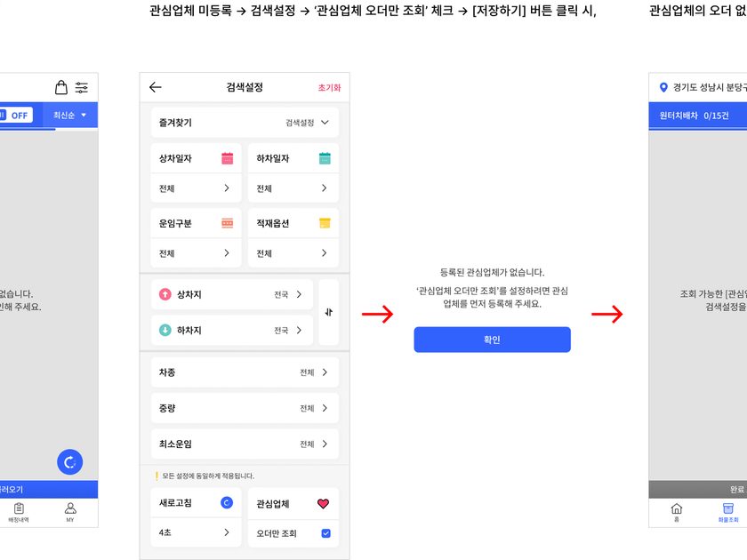The width and height of the screenshot is (747, 560).
Task: Open the shopping bag icon
Action: 61,87
